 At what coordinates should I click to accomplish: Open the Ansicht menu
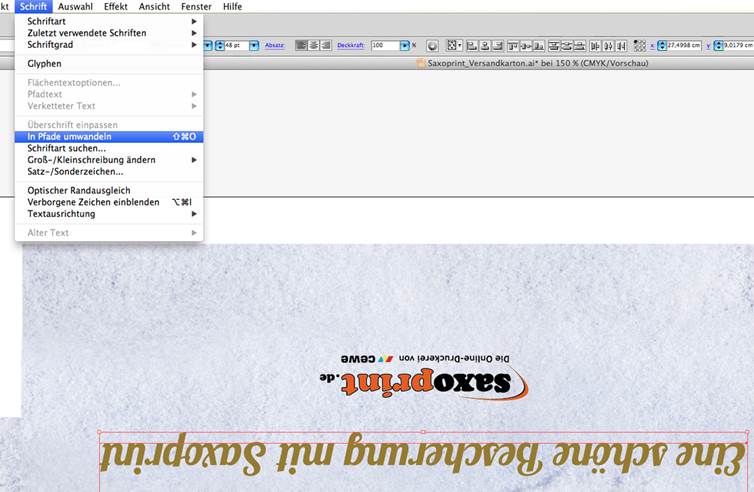tap(154, 6)
